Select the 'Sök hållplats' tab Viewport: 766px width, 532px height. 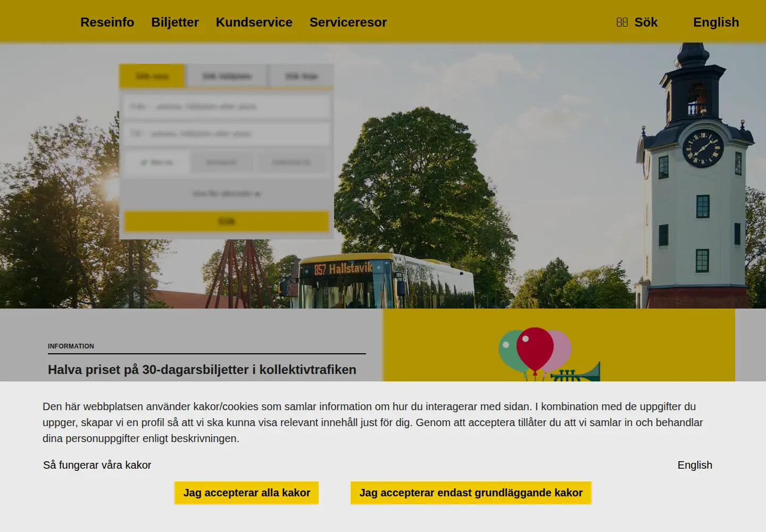point(226,76)
